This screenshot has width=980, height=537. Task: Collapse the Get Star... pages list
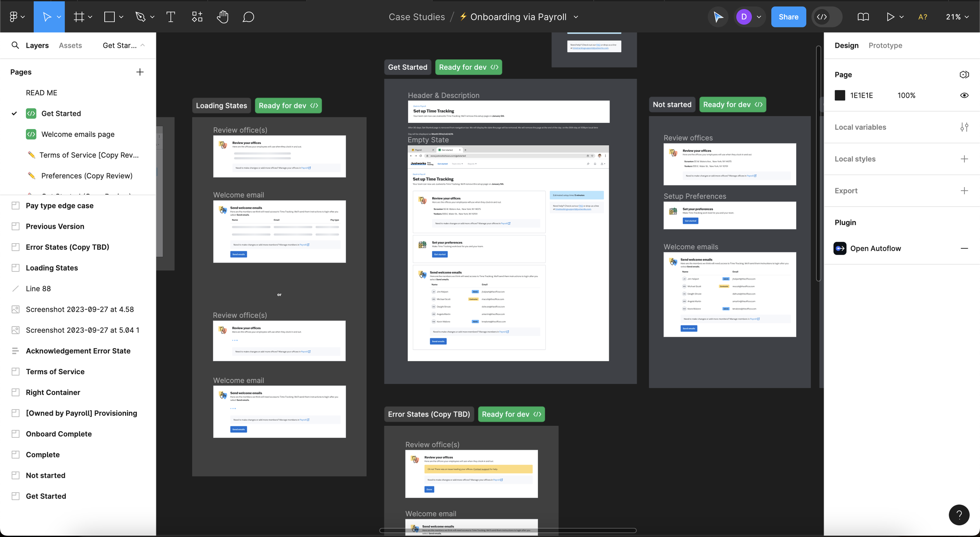143,45
